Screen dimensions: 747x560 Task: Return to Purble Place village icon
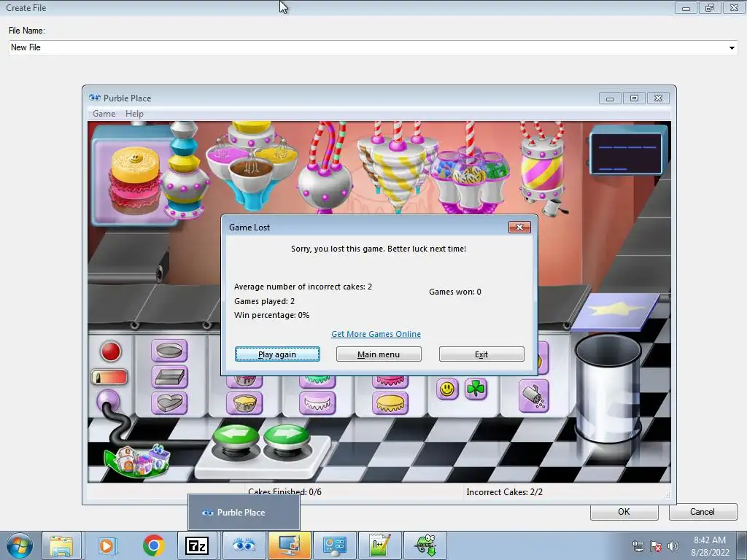point(138,461)
